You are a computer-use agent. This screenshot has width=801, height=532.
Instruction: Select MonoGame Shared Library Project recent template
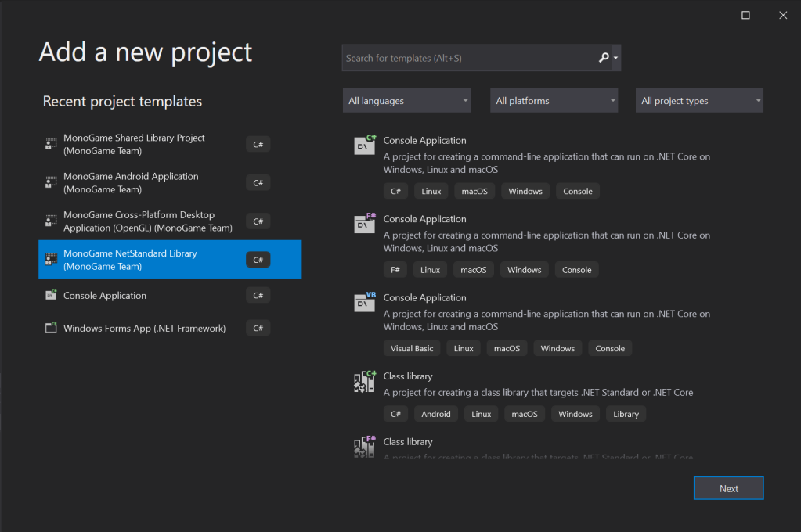(170, 144)
